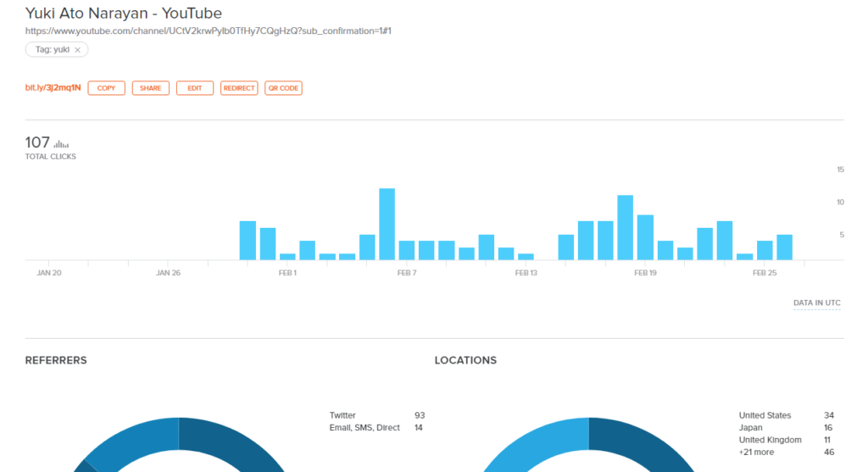The height and width of the screenshot is (472, 868).
Task: Select the tallest bar near FEB 7
Action: tap(387, 224)
